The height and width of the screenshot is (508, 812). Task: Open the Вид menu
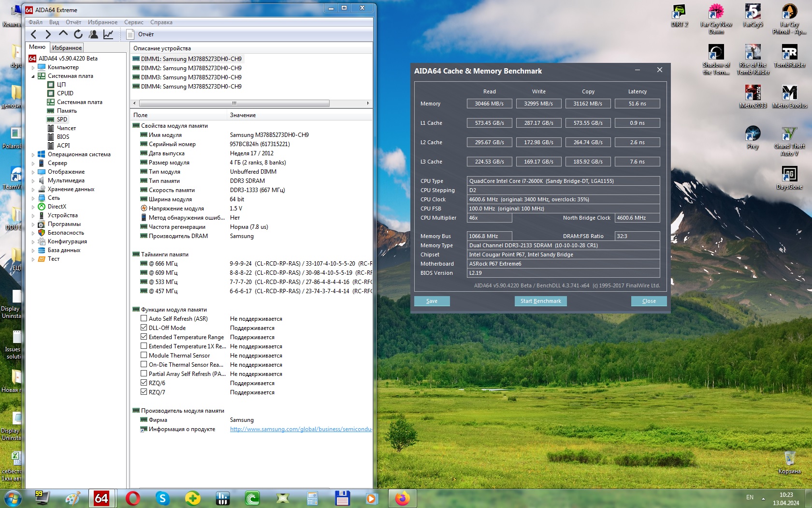tap(54, 22)
